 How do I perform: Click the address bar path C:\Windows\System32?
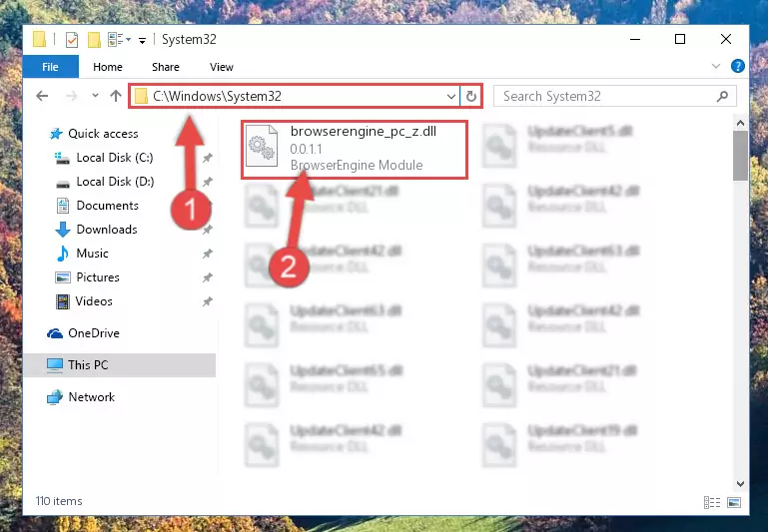coord(217,96)
